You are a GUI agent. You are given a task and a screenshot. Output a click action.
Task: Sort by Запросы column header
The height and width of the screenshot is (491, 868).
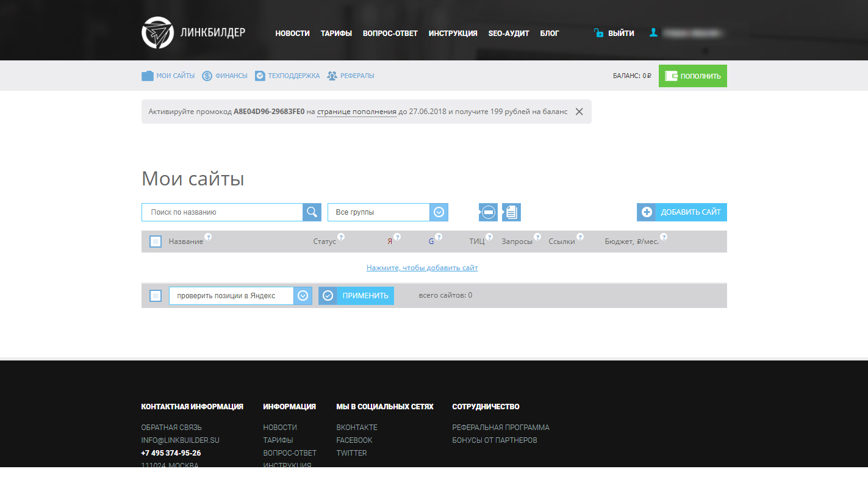pyautogui.click(x=517, y=242)
